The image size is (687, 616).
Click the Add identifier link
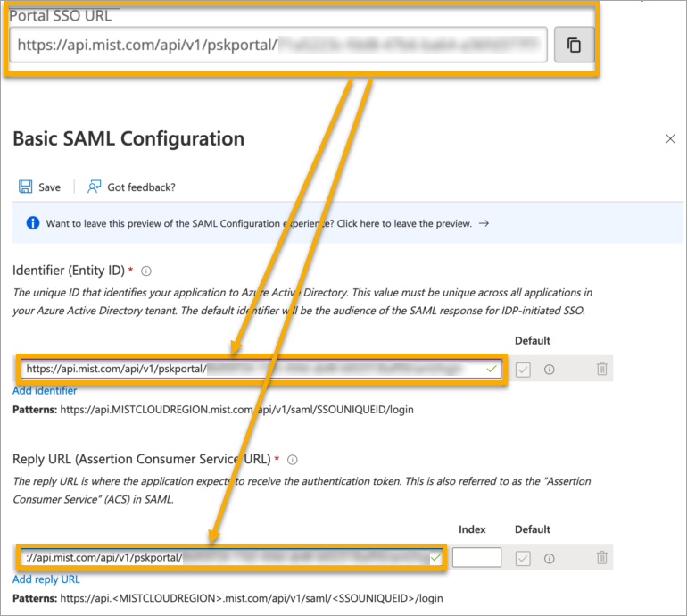[x=45, y=390]
